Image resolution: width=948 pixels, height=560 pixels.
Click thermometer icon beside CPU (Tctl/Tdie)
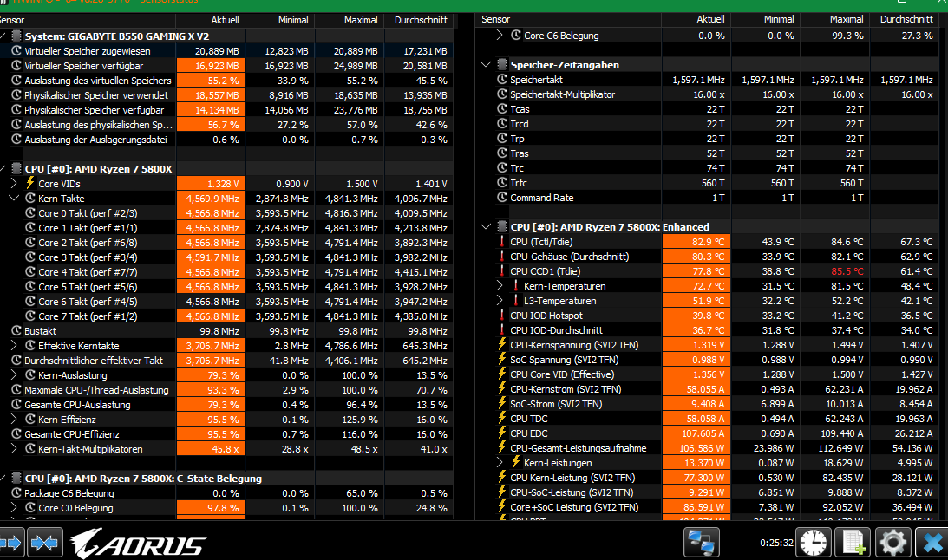click(502, 242)
